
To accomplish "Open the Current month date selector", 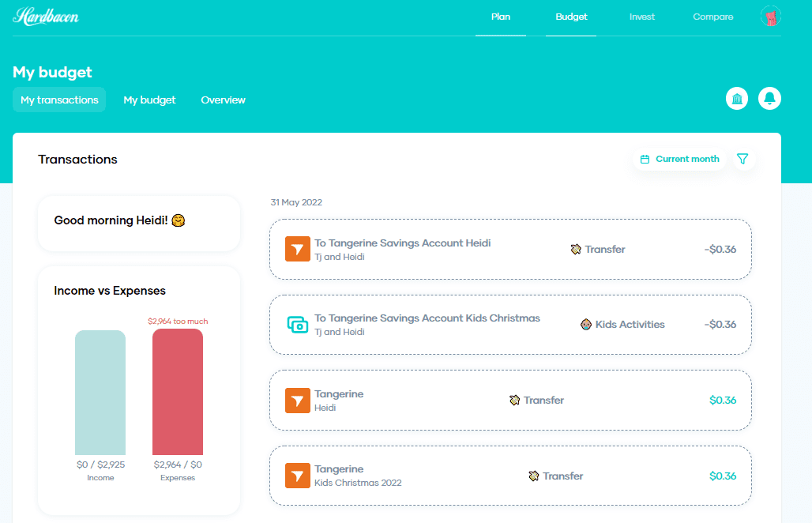I will coord(679,159).
